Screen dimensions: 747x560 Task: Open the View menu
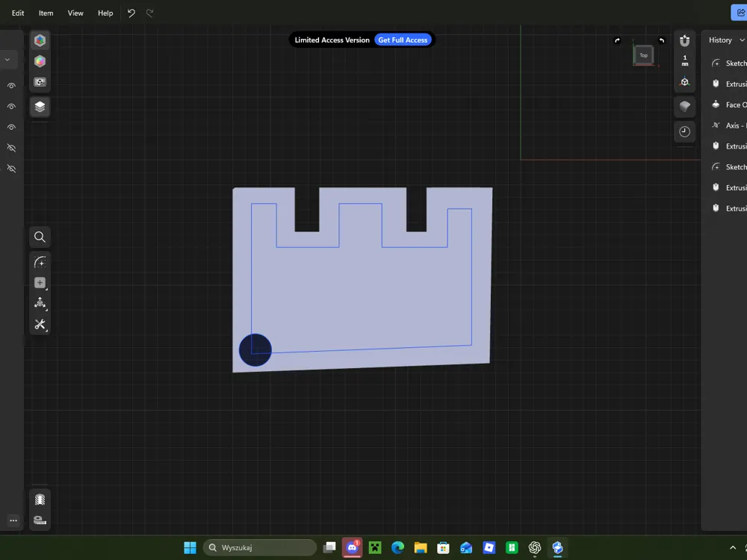pyautogui.click(x=75, y=13)
